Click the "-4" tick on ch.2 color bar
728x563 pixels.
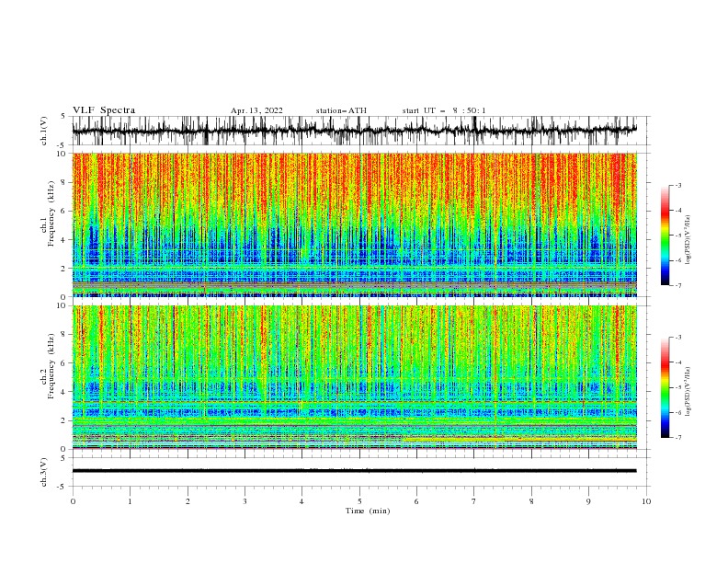pyautogui.click(x=677, y=362)
